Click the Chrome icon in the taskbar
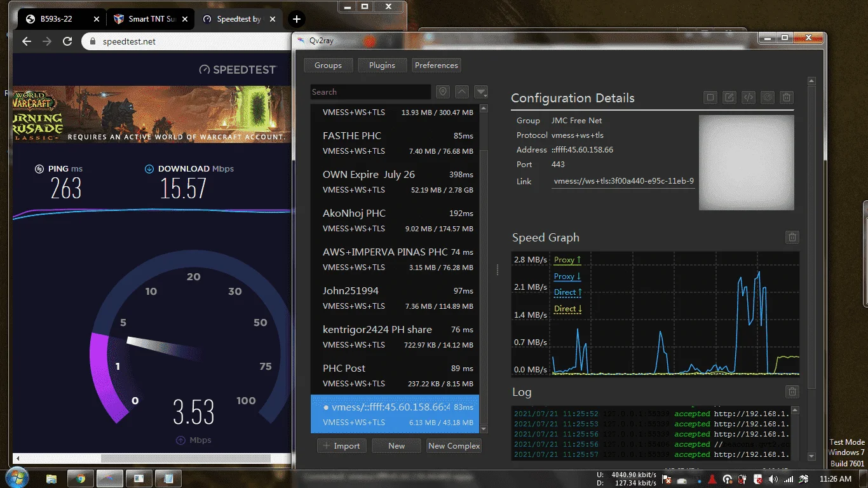The image size is (868, 488). 80,478
